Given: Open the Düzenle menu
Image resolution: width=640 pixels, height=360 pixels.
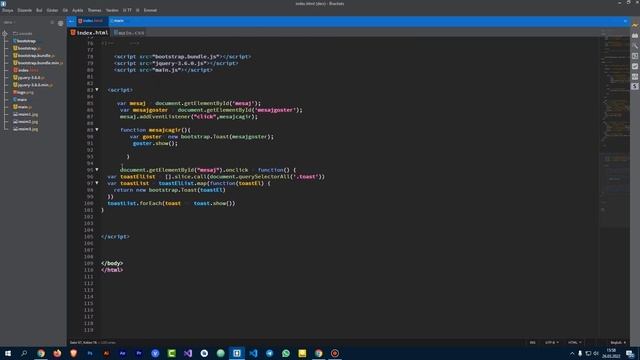Looking at the screenshot, I should tap(24, 10).
